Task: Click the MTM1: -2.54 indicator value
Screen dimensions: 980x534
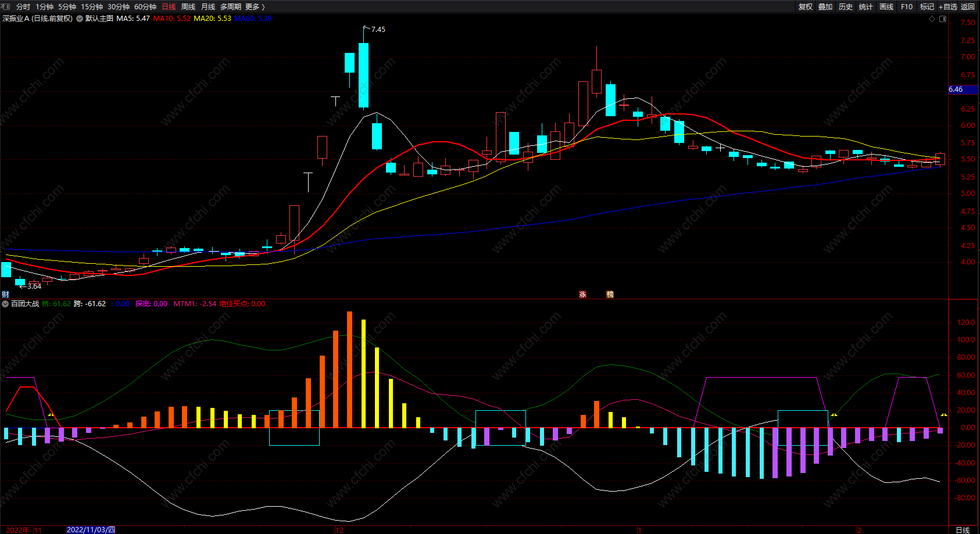Action: point(195,304)
